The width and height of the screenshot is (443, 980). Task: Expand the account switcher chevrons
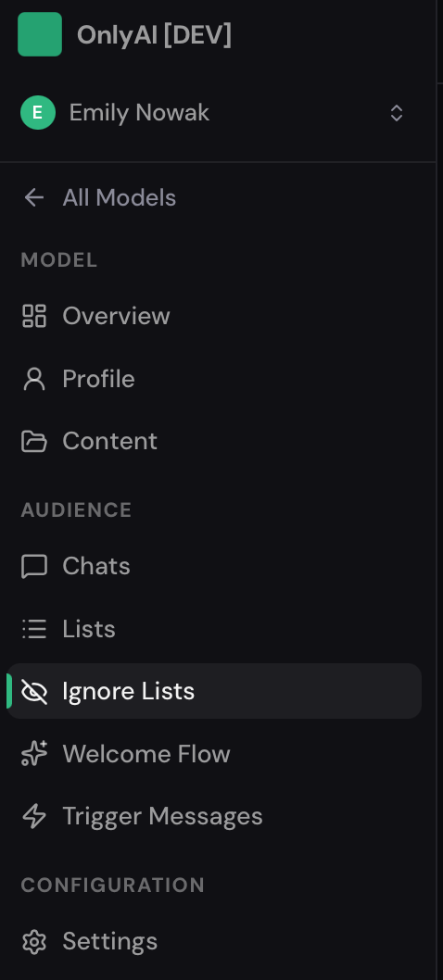(x=396, y=113)
